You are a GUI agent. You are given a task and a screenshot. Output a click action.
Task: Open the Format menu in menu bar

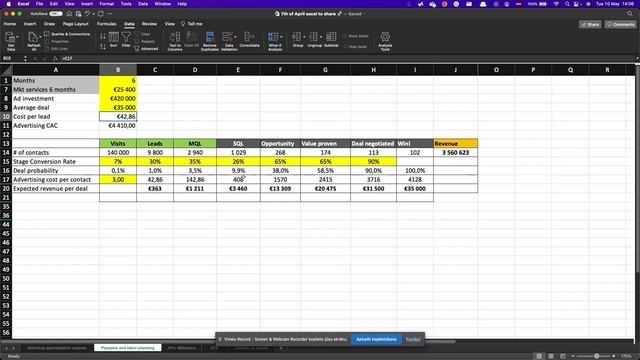click(107, 4)
